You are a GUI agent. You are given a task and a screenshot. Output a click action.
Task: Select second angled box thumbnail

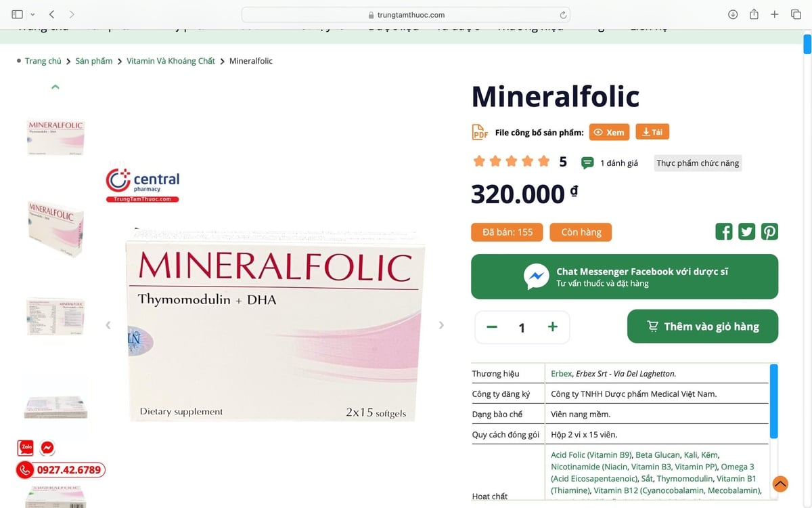[55, 228]
